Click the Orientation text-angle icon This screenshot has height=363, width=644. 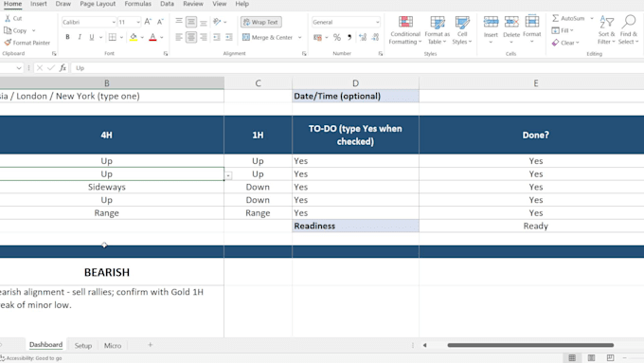coord(217,22)
